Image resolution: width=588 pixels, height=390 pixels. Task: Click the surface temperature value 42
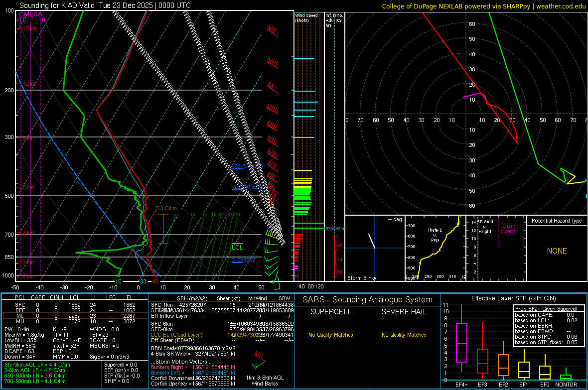coord(155,281)
